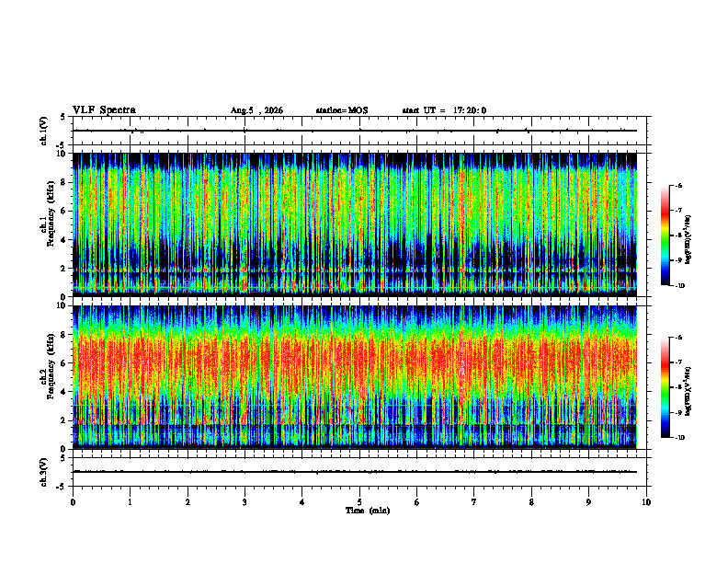The width and height of the screenshot is (728, 563).
Task: Click the "-6" value on ch.1 colorbar
Action: coord(678,186)
